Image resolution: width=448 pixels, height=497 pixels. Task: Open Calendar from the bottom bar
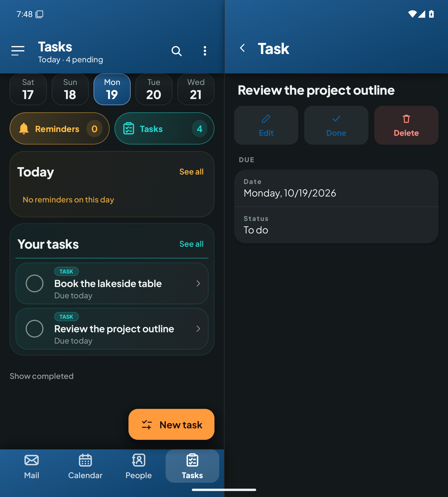pyautogui.click(x=85, y=466)
